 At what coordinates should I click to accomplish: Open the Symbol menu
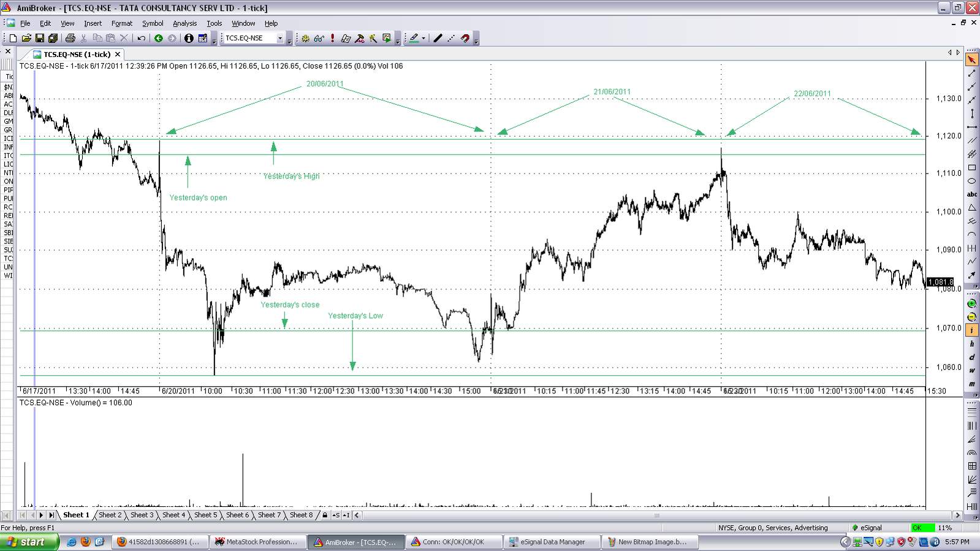click(x=153, y=23)
